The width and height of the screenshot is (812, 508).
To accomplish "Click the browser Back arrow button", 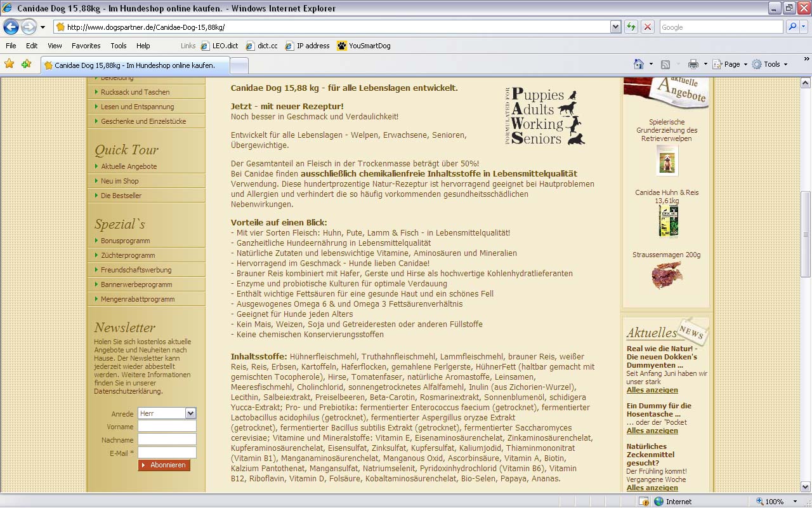I will coord(11,27).
